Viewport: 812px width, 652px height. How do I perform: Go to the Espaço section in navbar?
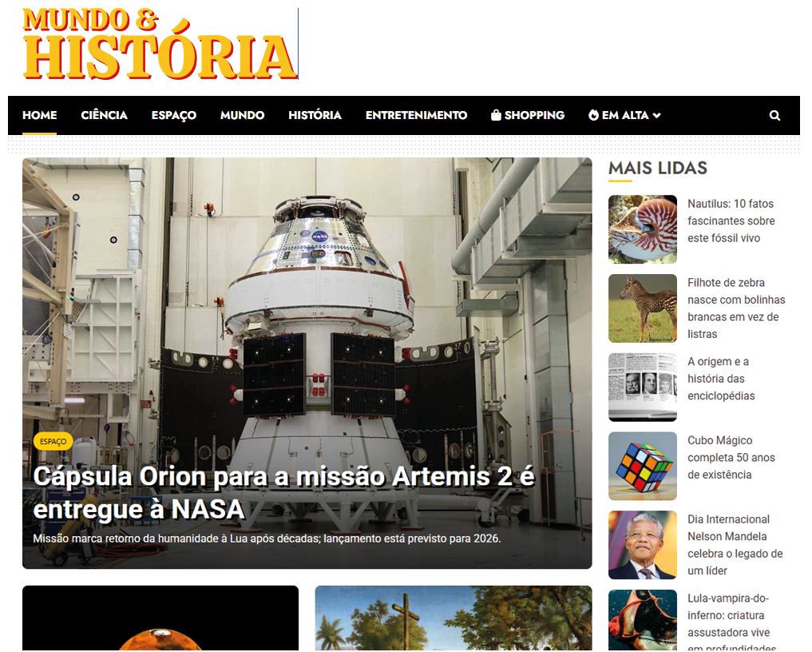click(x=174, y=115)
